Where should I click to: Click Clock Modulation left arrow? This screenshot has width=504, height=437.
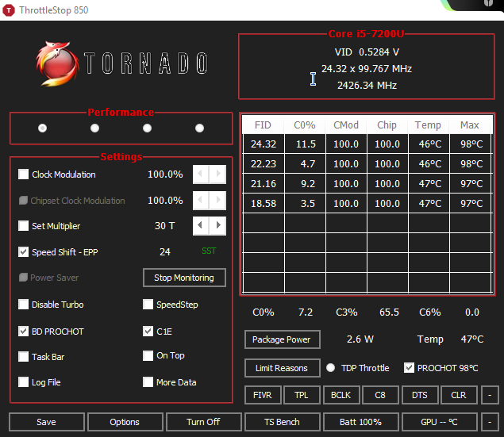pos(201,174)
